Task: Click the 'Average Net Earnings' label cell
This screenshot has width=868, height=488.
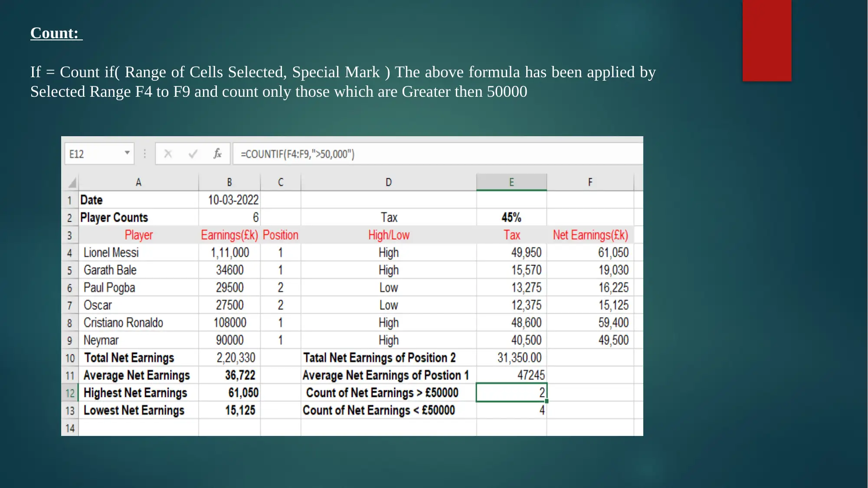Action: [138, 375]
